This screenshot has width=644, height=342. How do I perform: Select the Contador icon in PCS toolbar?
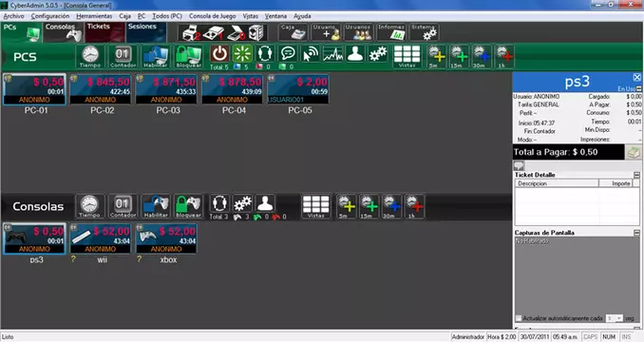[x=123, y=57]
